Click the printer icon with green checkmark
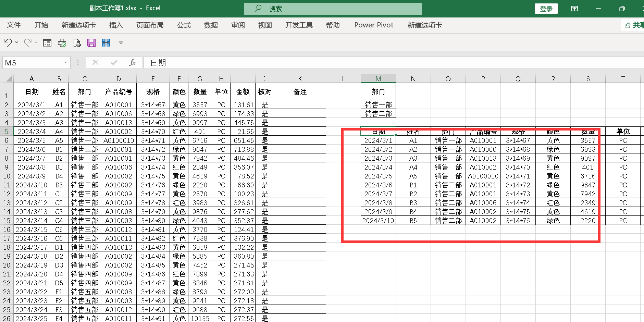644x322 pixels. pos(62,43)
